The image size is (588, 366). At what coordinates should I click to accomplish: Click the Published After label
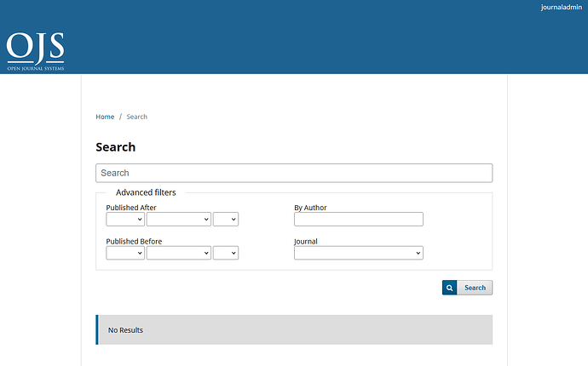click(x=131, y=208)
